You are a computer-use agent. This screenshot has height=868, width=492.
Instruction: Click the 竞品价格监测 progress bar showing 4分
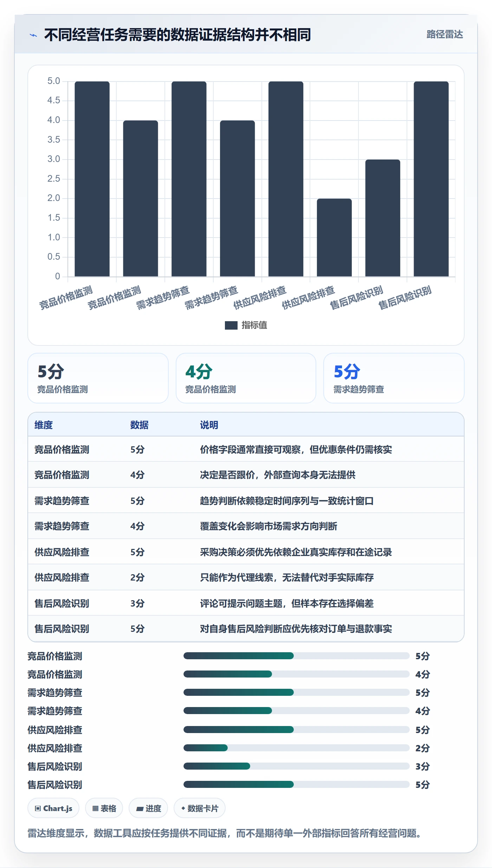click(297, 674)
